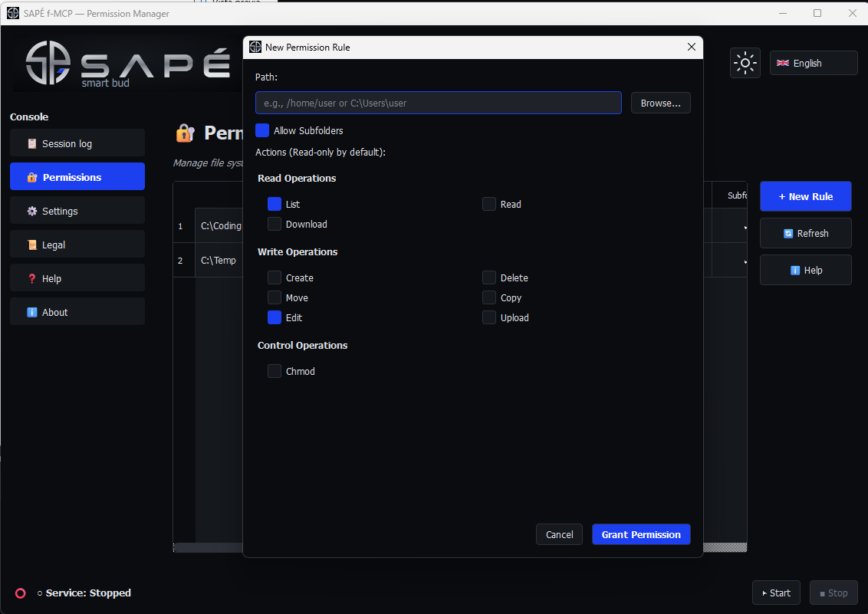868x614 pixels.
Task: Start the service
Action: pos(776,593)
